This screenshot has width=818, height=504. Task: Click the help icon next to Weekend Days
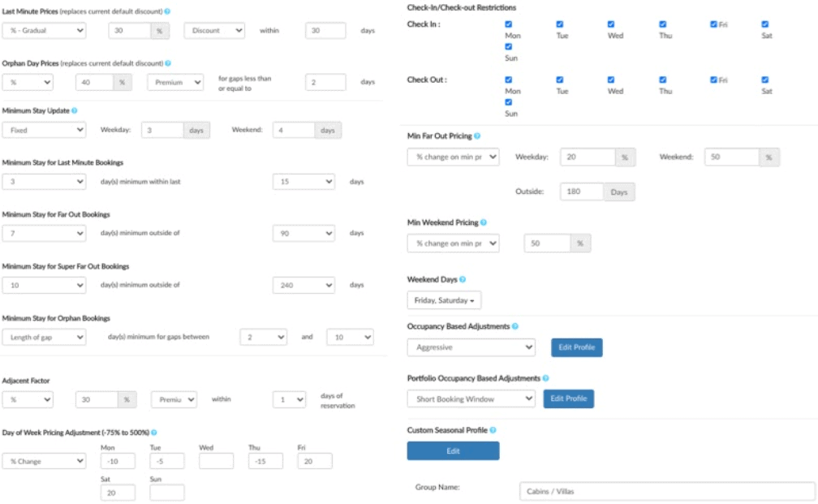click(463, 279)
